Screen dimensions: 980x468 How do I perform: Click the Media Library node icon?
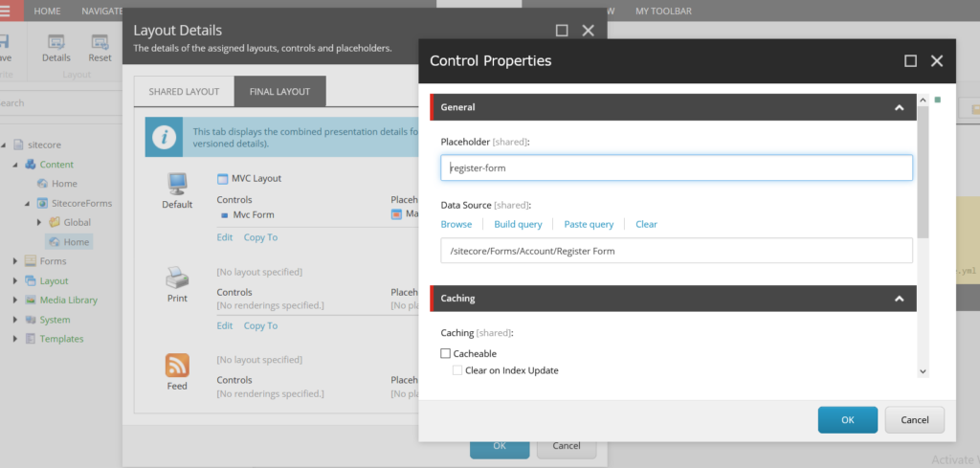click(30, 300)
